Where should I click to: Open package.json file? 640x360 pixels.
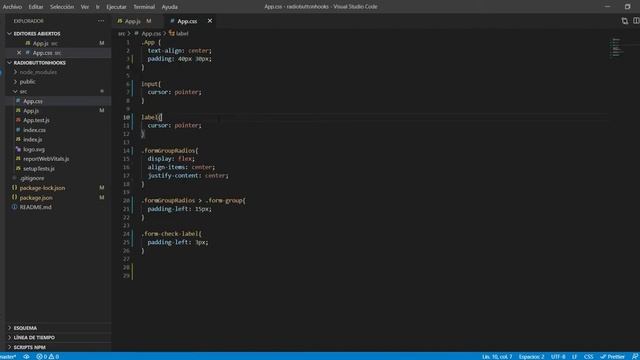pyautogui.click(x=36, y=198)
